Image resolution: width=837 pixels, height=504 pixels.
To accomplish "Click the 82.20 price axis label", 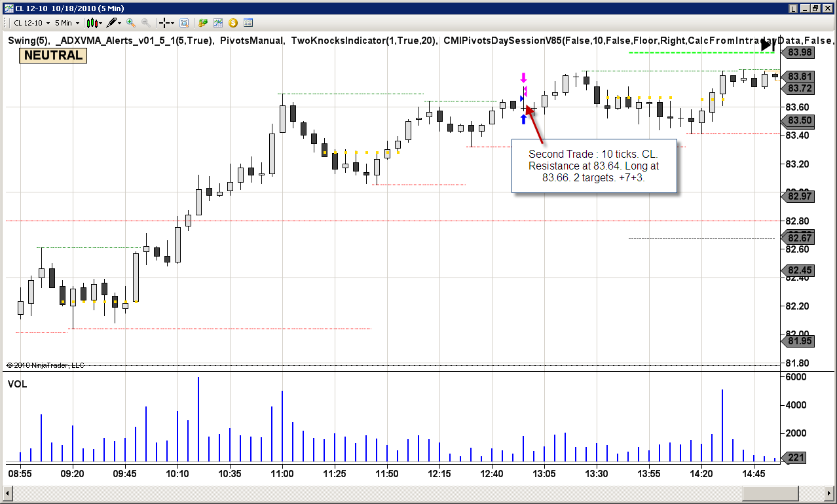I will coord(797,306).
